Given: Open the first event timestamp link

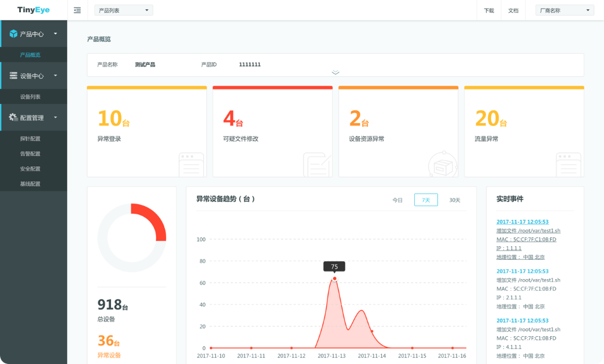Looking at the screenshot, I should click(522, 222).
